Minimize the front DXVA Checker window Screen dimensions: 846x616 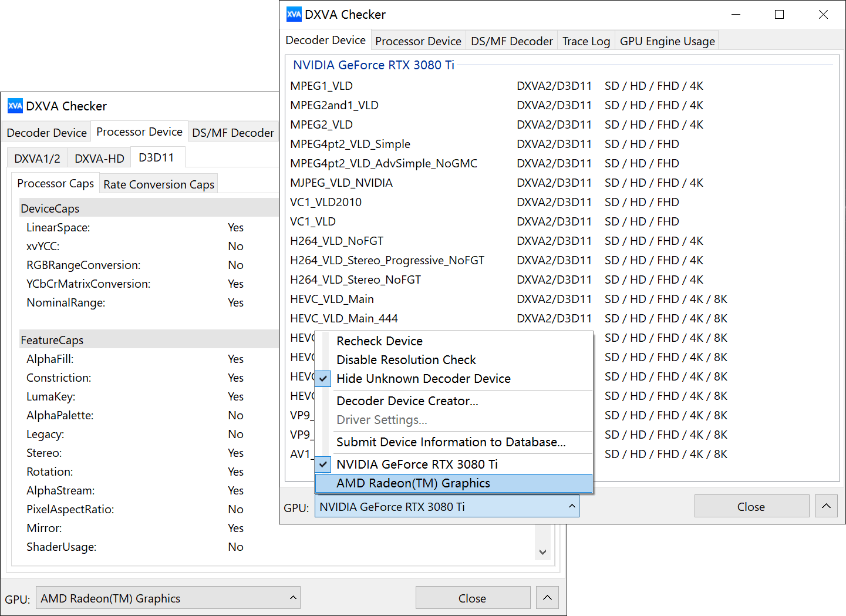[736, 15]
